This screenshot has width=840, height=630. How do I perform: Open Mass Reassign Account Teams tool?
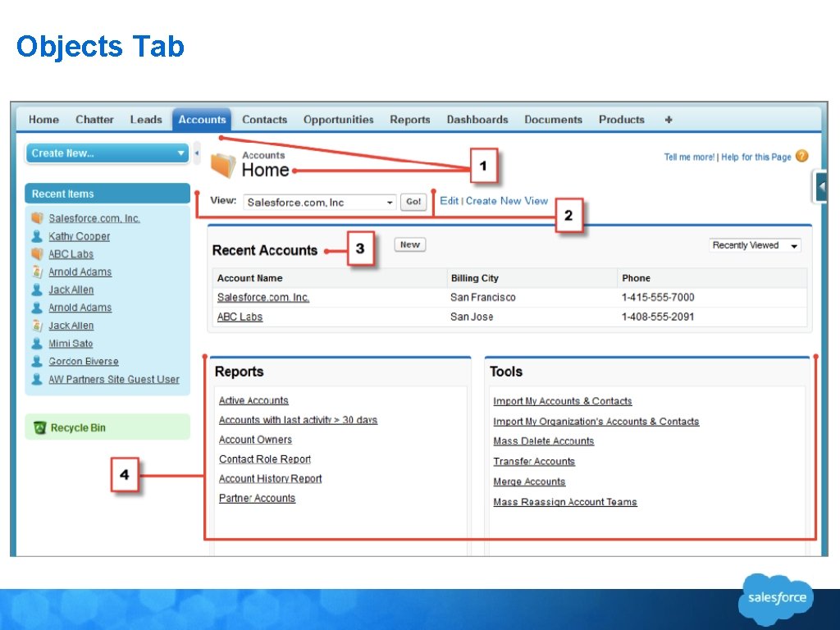pos(565,502)
